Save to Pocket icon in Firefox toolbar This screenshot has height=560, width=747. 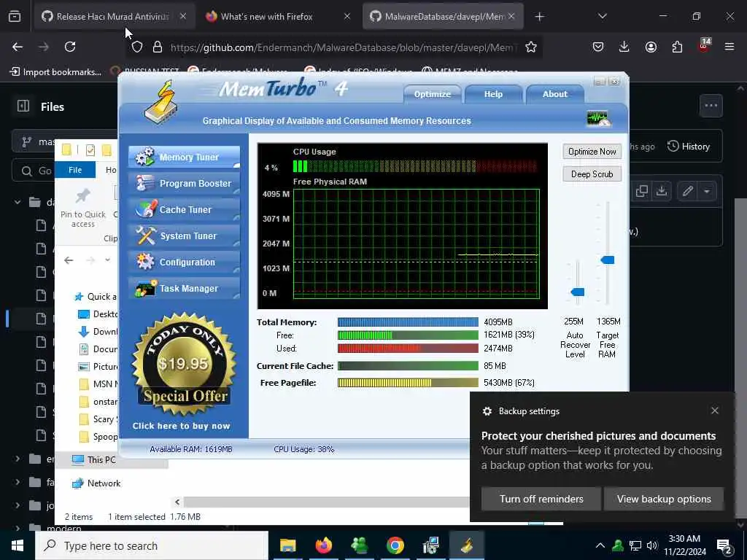598,47
